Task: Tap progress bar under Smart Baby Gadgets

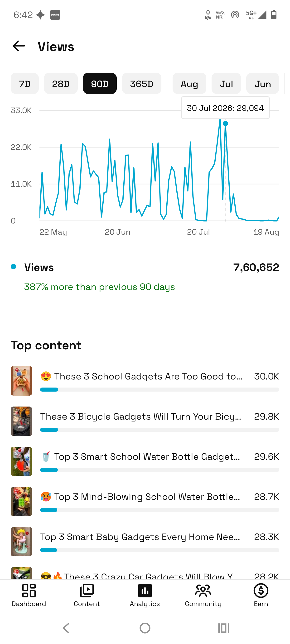Action: pyautogui.click(x=160, y=550)
